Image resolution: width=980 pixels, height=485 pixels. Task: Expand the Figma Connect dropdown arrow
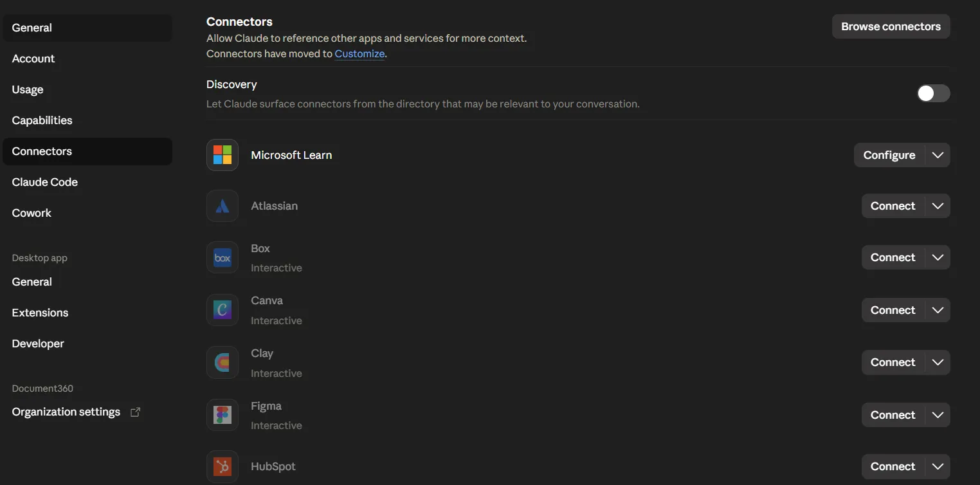[938, 415]
